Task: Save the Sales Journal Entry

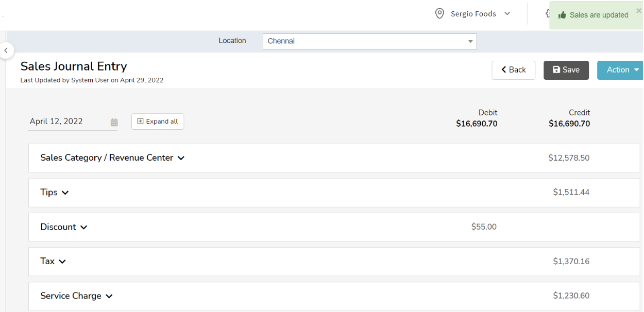Action: pos(566,70)
